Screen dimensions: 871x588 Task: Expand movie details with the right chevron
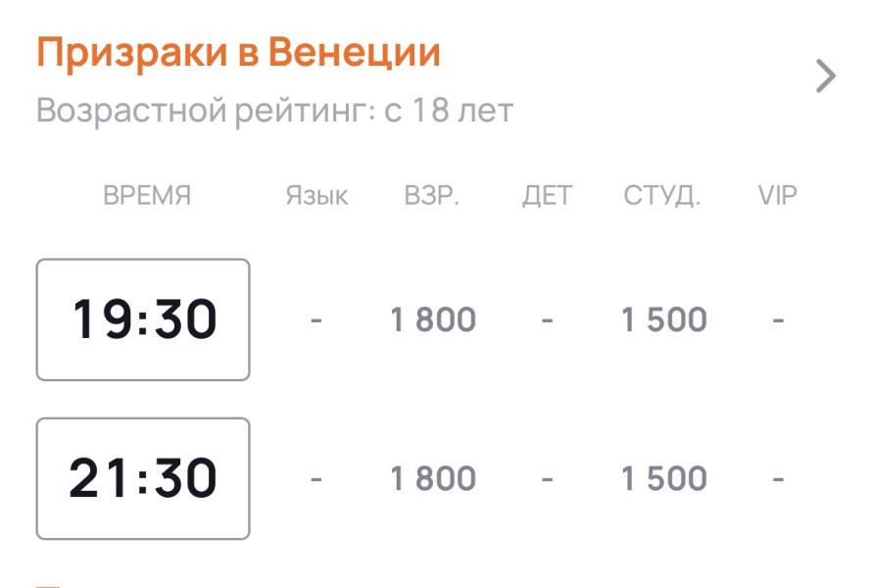(826, 76)
